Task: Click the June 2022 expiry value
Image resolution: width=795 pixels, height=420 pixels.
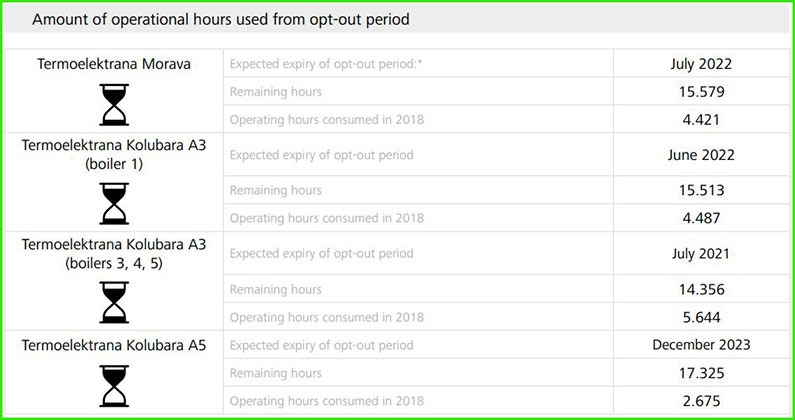Action: (x=701, y=155)
